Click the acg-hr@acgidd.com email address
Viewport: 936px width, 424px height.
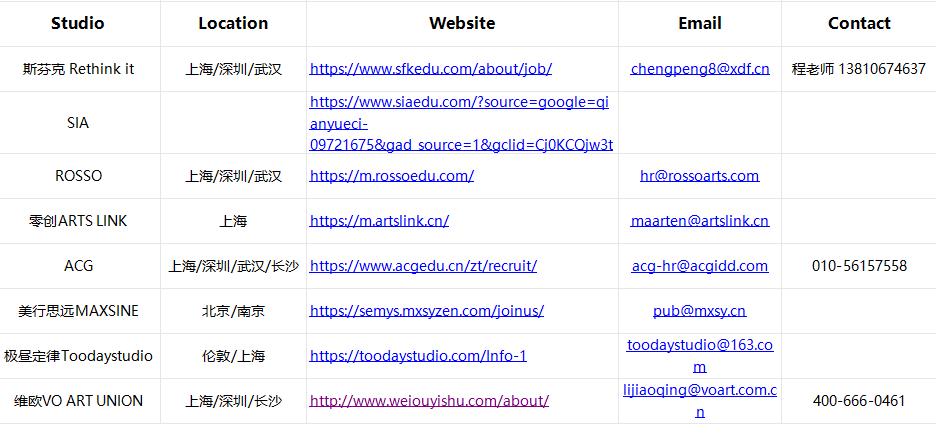[x=700, y=266]
